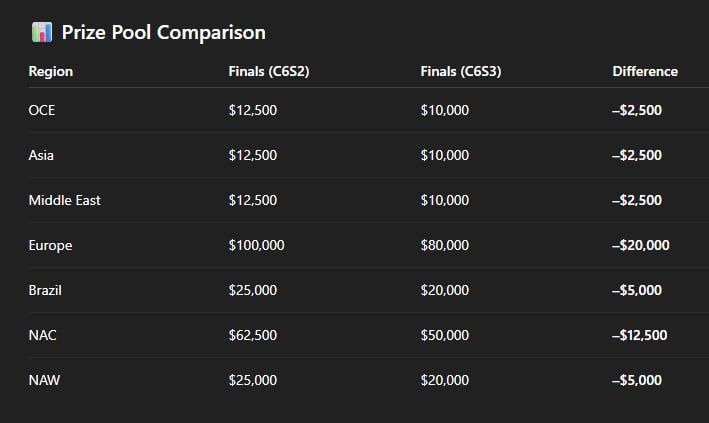This screenshot has height=423, width=709.
Task: Click Europe's $100,000 C6S2 value
Action: 257,245
